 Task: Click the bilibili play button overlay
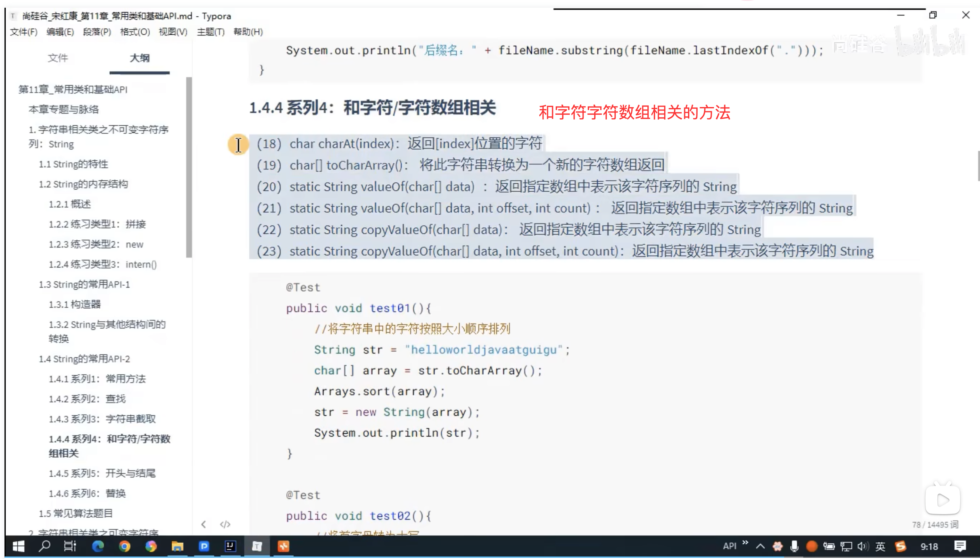(943, 500)
